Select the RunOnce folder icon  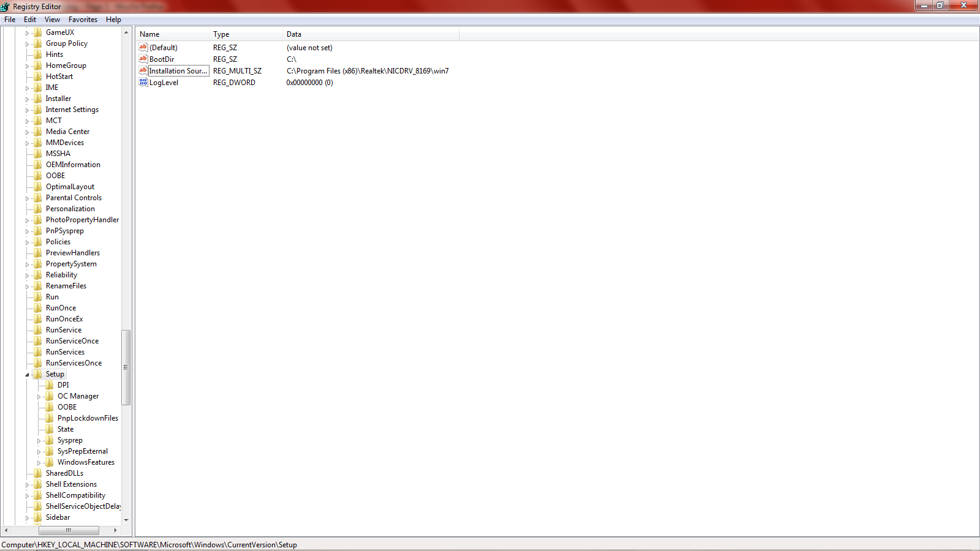pos(38,308)
